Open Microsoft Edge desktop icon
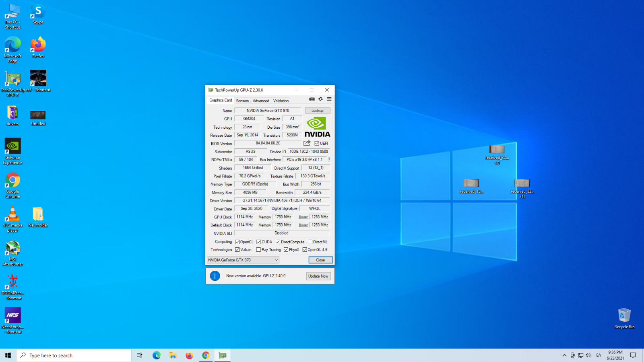The width and height of the screenshot is (644, 362). tap(12, 50)
